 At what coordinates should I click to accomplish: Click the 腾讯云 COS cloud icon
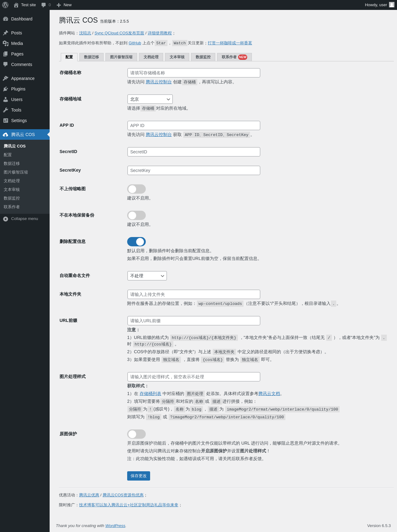pos(6,134)
